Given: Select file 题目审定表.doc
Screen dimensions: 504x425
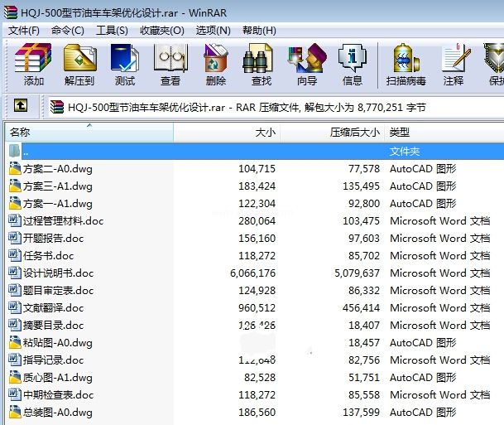Looking at the screenshot, I should pyautogui.click(x=58, y=290).
